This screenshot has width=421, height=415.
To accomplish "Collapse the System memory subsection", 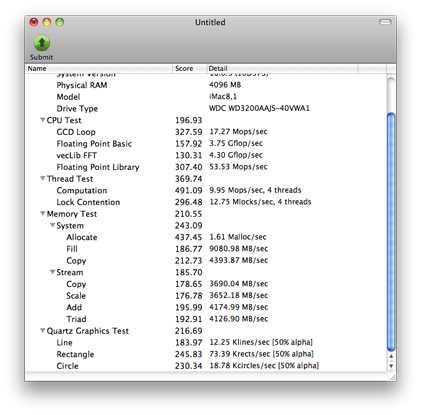I will (x=53, y=225).
